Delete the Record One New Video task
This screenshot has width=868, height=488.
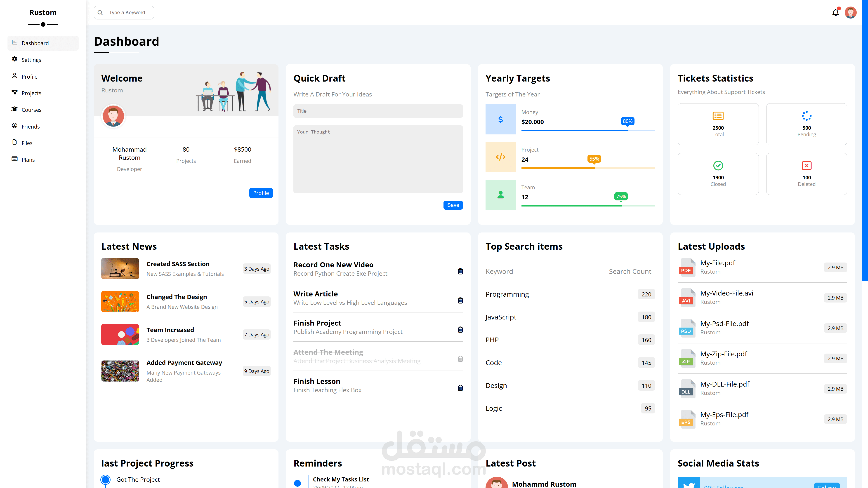[460, 271]
